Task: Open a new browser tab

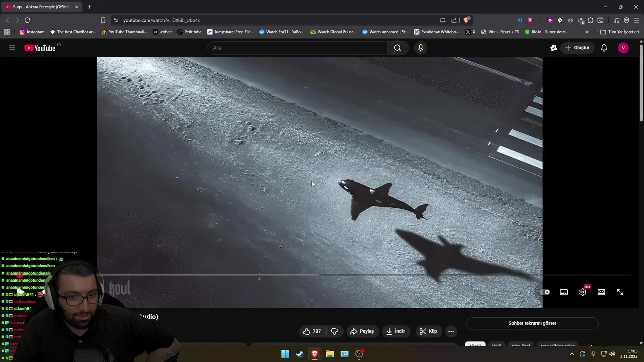Action: tap(89, 7)
